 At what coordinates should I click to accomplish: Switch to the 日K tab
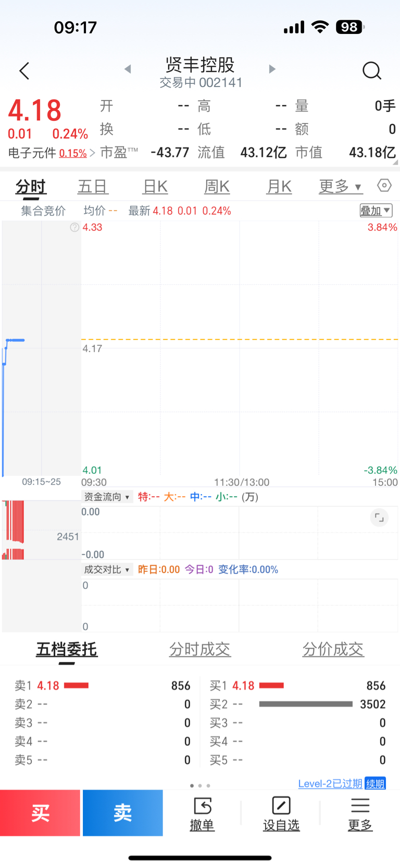(155, 187)
